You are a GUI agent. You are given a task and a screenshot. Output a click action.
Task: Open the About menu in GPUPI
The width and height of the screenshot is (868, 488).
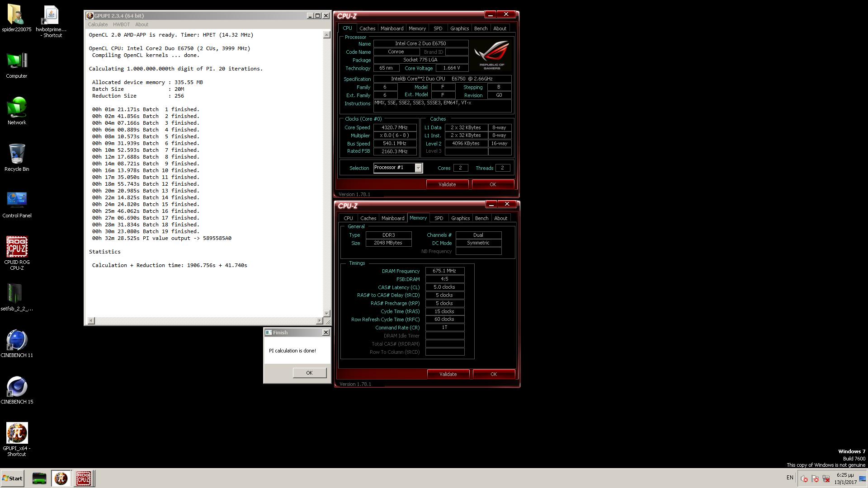(142, 24)
